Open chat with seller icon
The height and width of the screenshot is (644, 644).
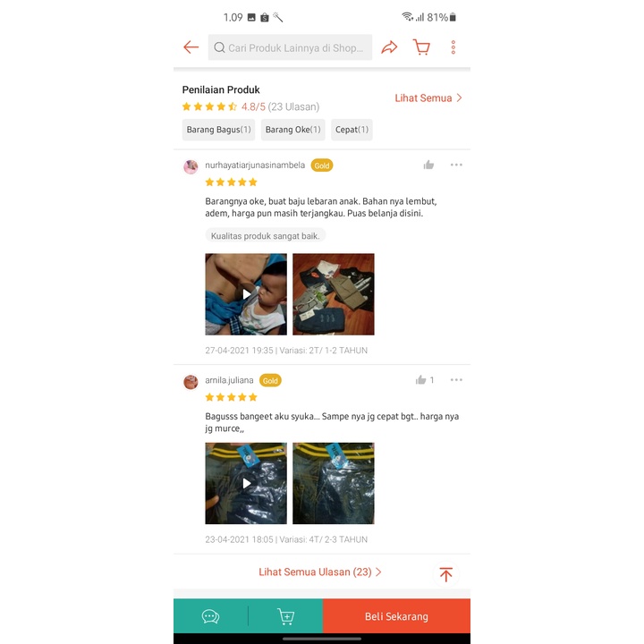click(210, 616)
